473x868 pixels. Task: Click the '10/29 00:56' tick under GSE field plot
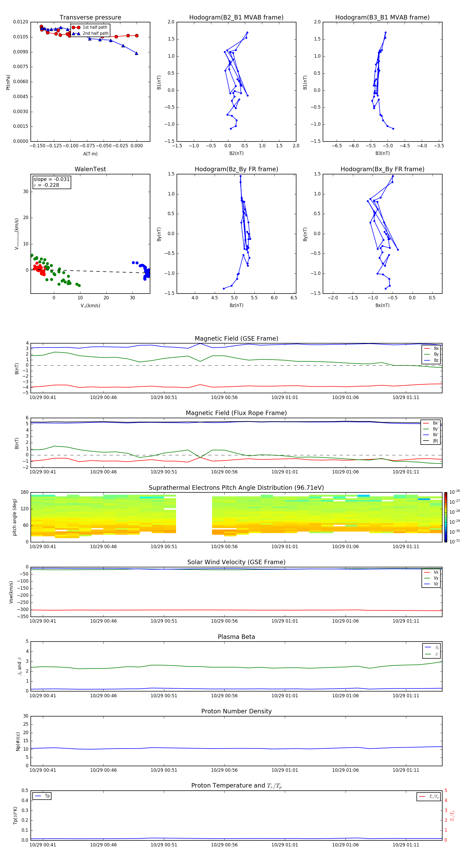pyautogui.click(x=224, y=398)
